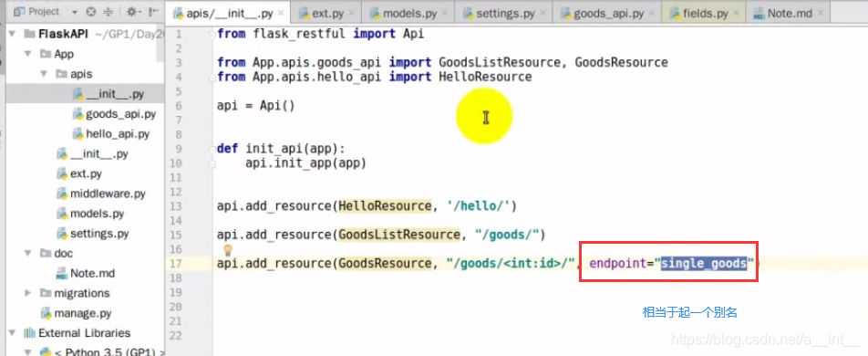Close the goods_api.py tab
Screen dimensions: 868x356
652,14
